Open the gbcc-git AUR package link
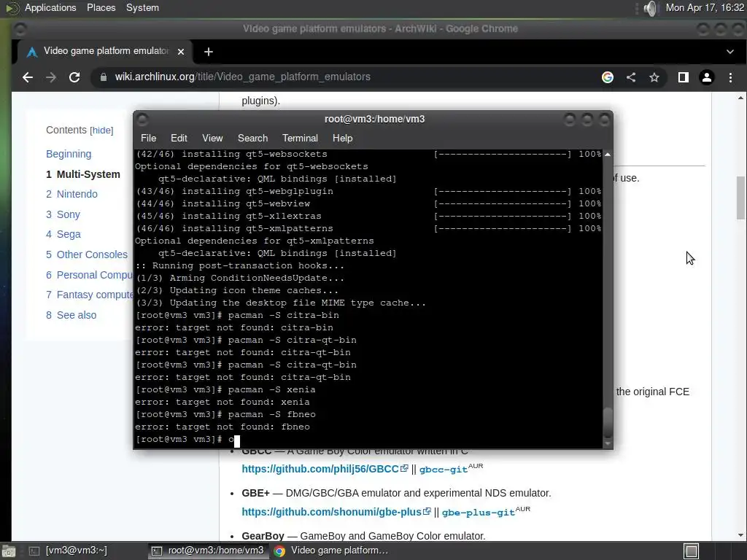Screen dimensions: 747x560 point(443,470)
